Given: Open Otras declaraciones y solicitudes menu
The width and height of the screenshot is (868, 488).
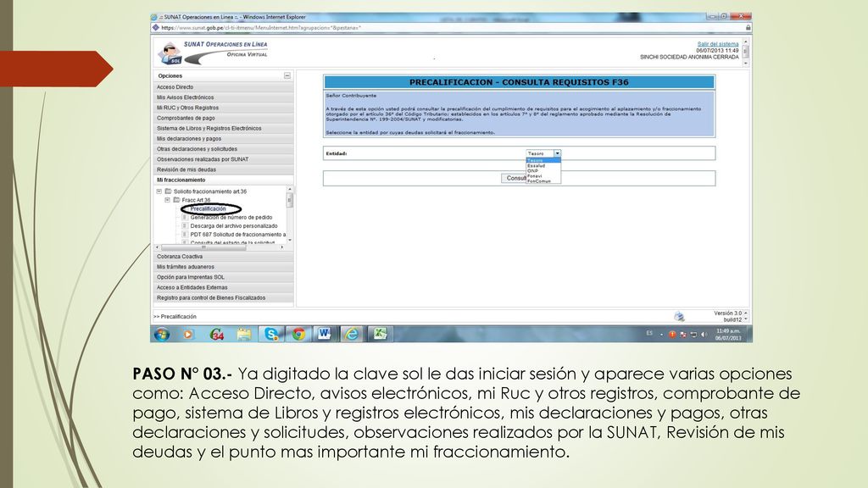Looking at the screenshot, I should [224, 149].
